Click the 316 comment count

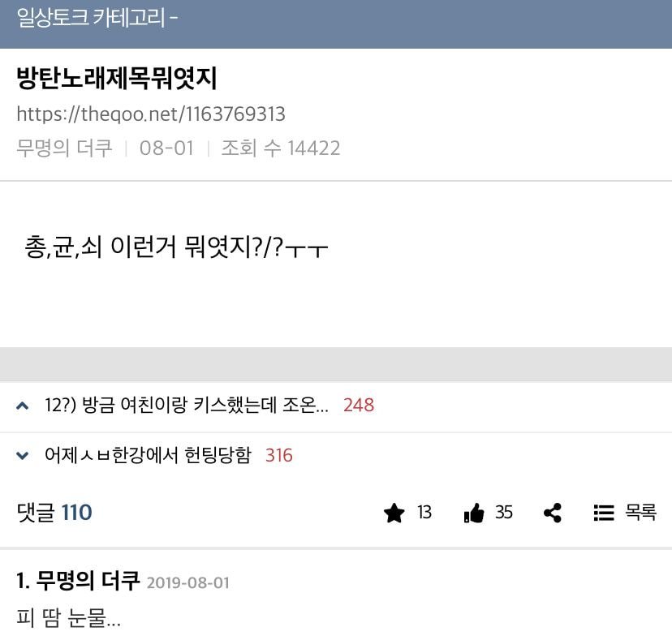click(x=279, y=455)
